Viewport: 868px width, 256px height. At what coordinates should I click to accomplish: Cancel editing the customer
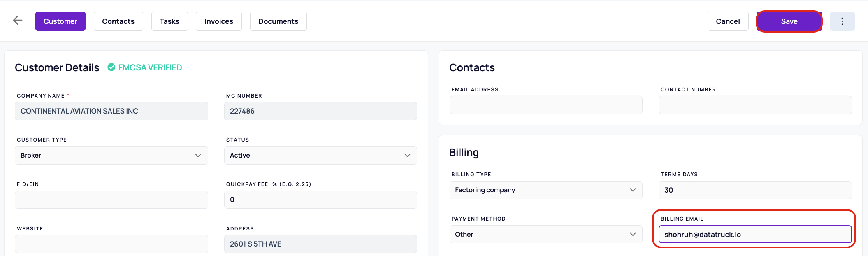pos(728,21)
